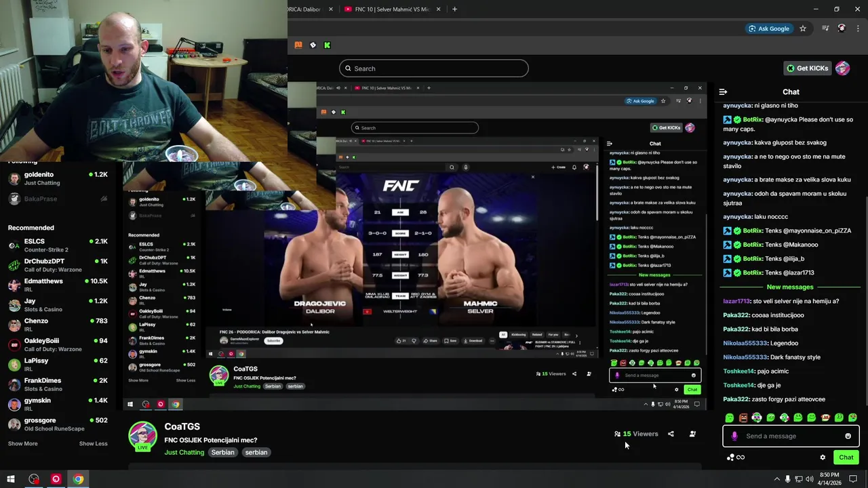Click the Get KICKs button

(807, 68)
